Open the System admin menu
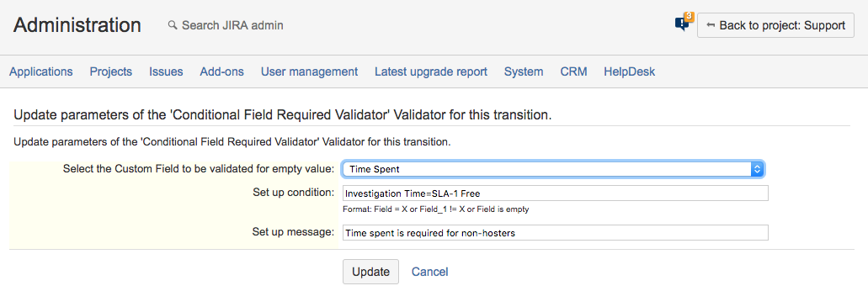This screenshot has width=868, height=307. tap(524, 71)
